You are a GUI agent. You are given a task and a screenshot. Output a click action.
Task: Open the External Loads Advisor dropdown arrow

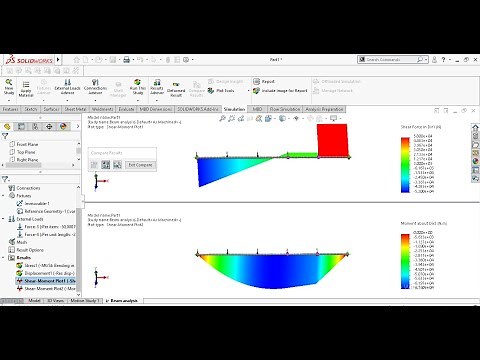point(67,100)
